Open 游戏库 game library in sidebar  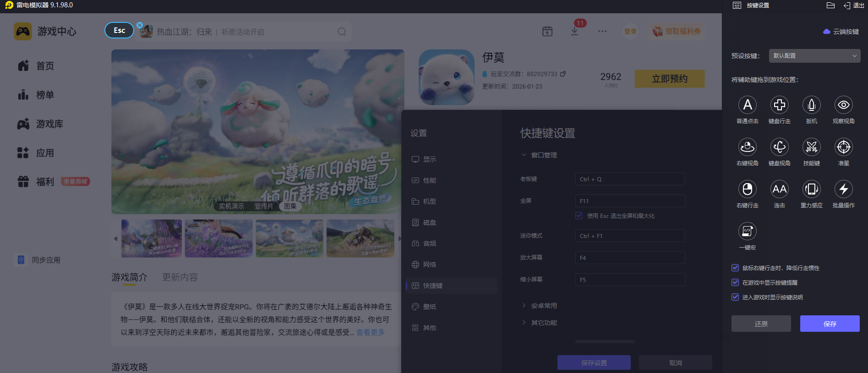coord(40,124)
